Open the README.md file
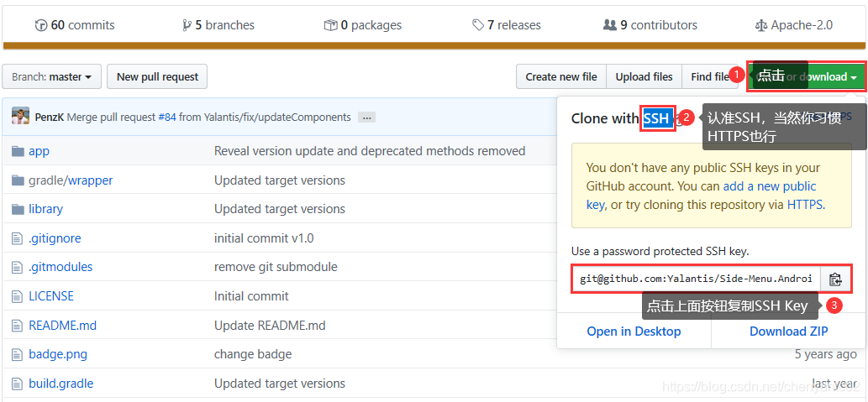Image resolution: width=868 pixels, height=402 pixels. pyautogui.click(x=62, y=326)
